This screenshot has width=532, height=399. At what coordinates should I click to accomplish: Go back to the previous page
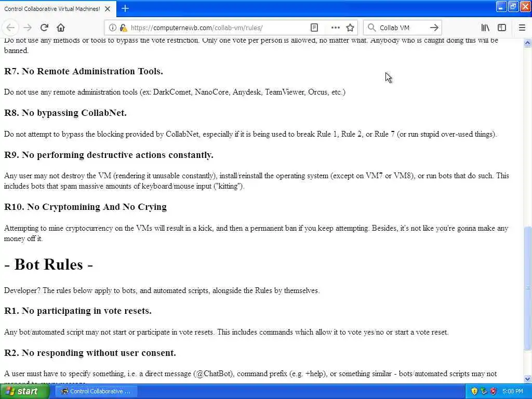tap(10, 28)
